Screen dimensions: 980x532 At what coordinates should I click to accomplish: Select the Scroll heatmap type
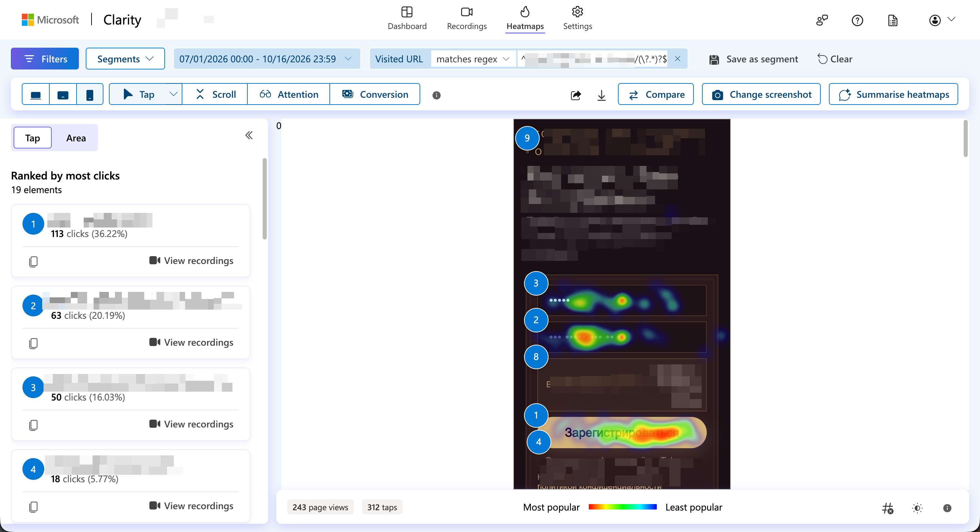coord(215,94)
